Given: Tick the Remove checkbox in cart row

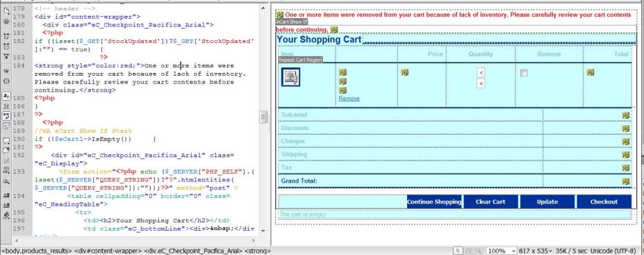Looking at the screenshot, I should coord(524,73).
